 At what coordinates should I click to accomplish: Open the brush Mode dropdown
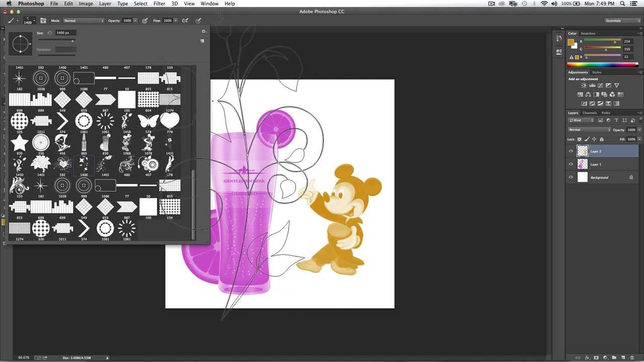click(84, 21)
